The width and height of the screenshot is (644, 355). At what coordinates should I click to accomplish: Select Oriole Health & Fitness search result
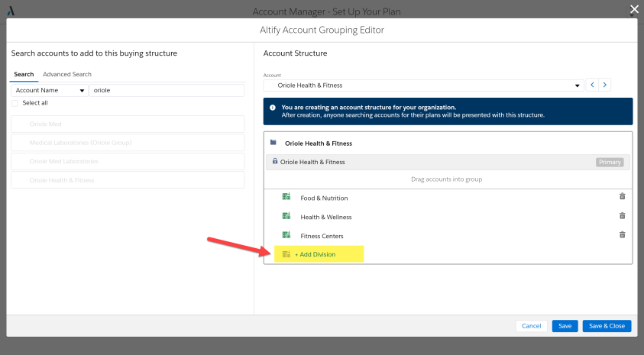[128, 180]
